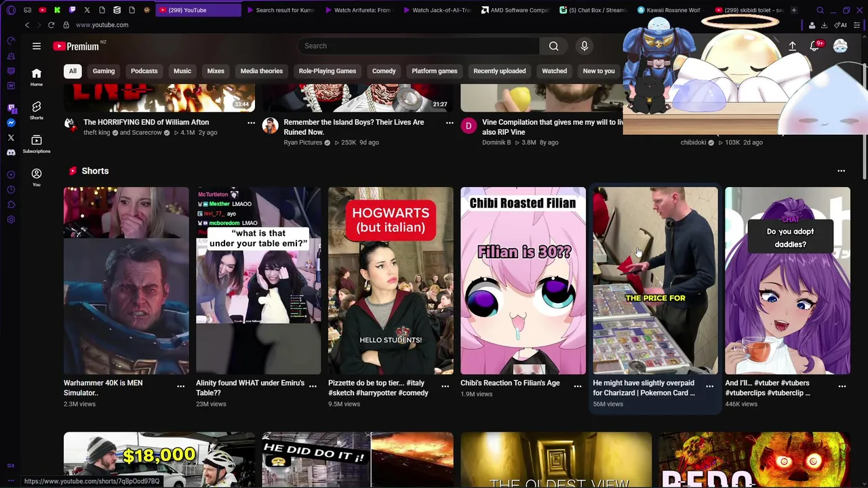Screen dimensions: 868x488
Task: Reload the current page
Action: (x=51, y=25)
